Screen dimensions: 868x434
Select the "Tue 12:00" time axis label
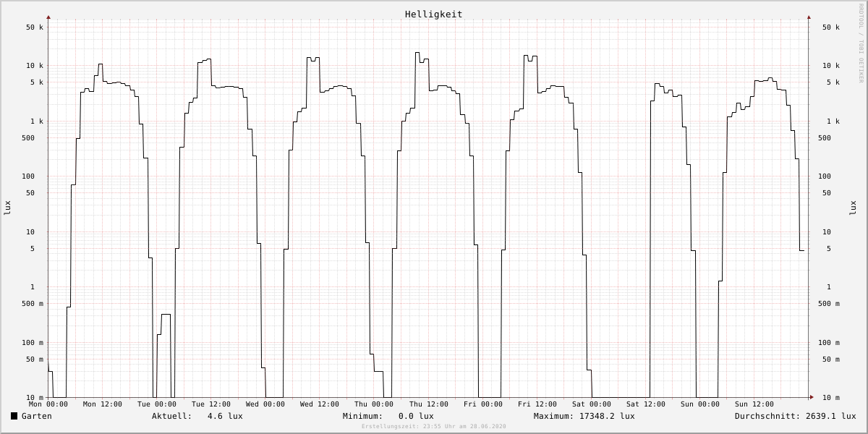pos(211,404)
